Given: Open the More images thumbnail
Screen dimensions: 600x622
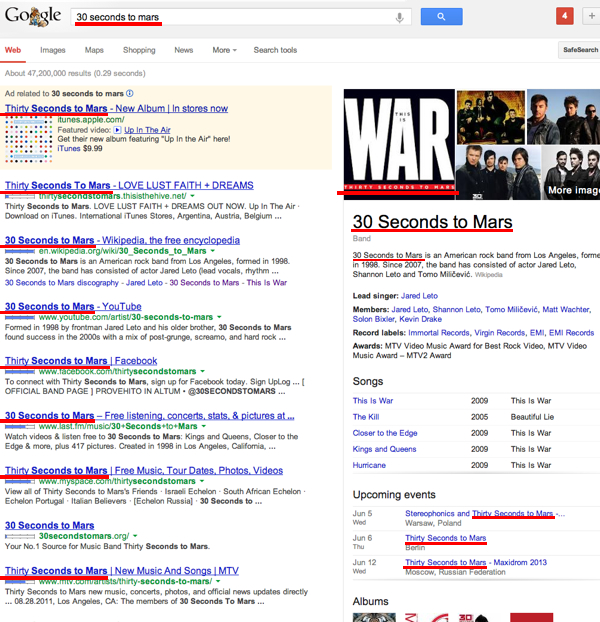Looking at the screenshot, I should coord(571,173).
